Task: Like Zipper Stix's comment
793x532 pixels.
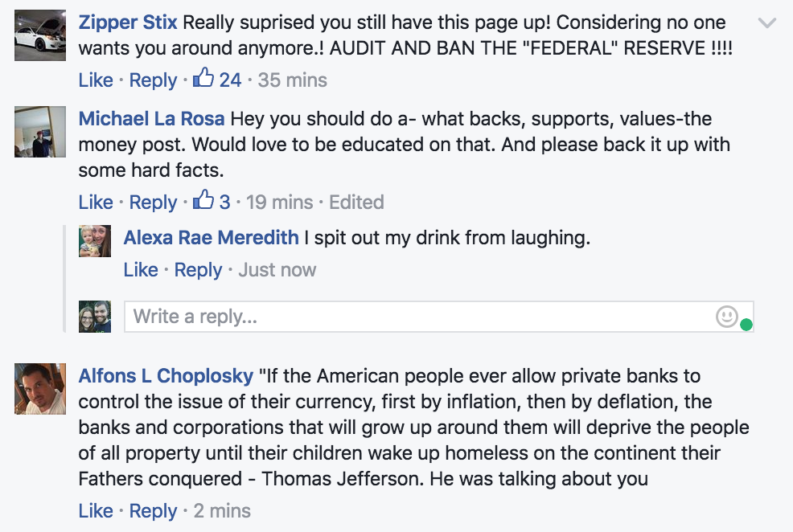Action: click(96, 80)
